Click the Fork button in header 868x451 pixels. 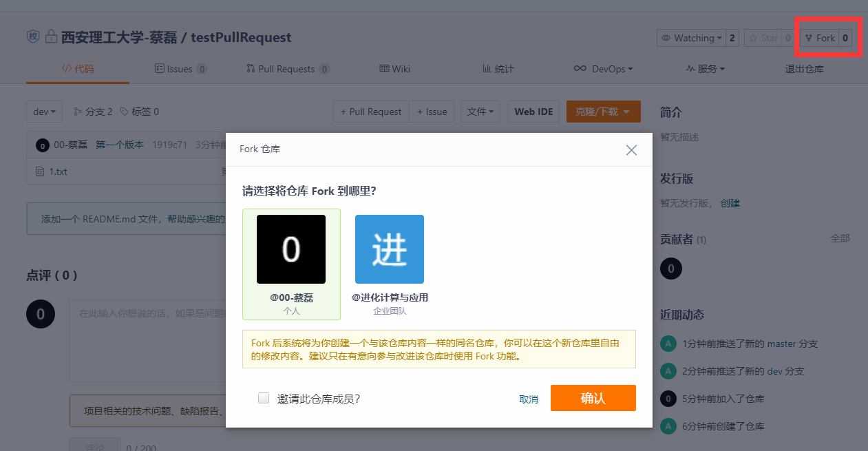(x=820, y=38)
